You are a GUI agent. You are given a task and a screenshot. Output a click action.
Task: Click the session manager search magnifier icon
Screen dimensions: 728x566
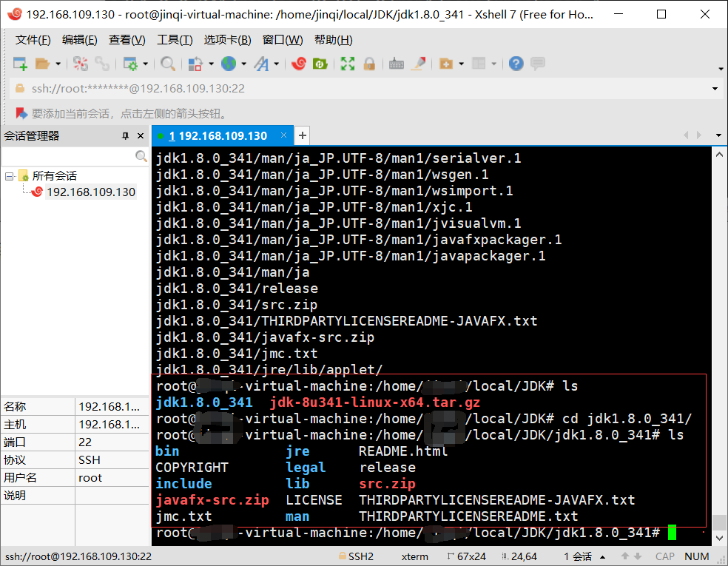tap(141, 156)
